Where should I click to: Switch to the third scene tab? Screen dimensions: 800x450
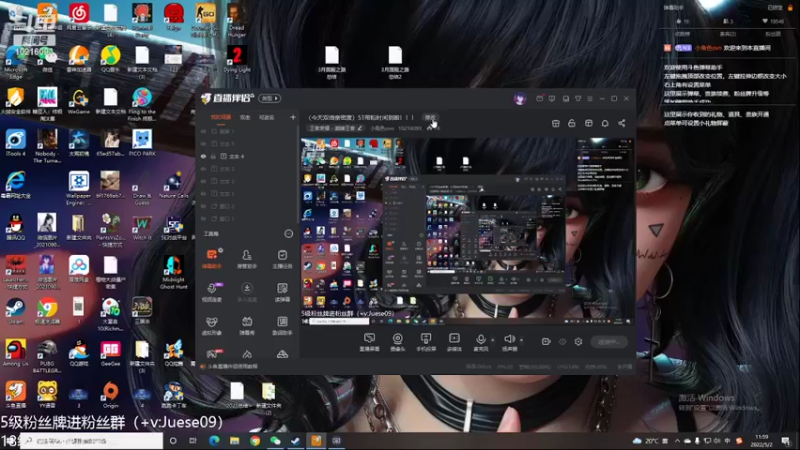266,117
